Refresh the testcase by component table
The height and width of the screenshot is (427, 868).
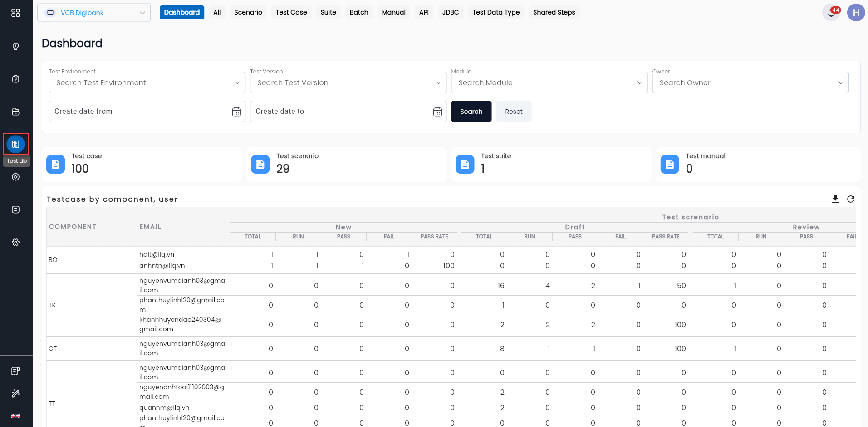[851, 199]
